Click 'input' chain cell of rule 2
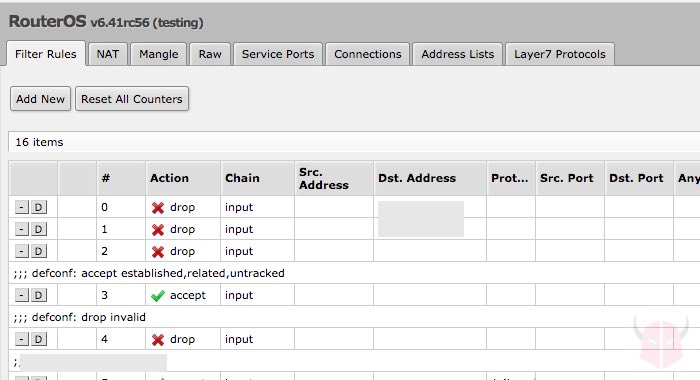This screenshot has width=700, height=380. tap(257, 251)
